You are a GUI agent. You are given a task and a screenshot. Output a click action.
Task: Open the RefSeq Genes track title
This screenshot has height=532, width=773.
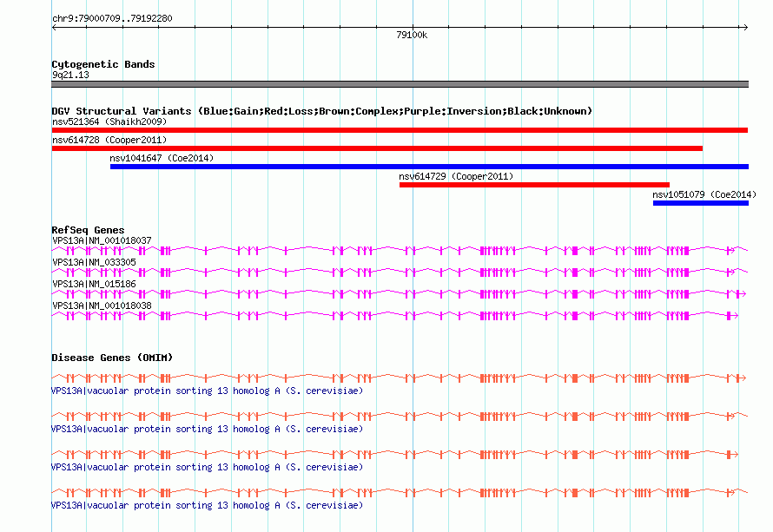[x=88, y=230]
